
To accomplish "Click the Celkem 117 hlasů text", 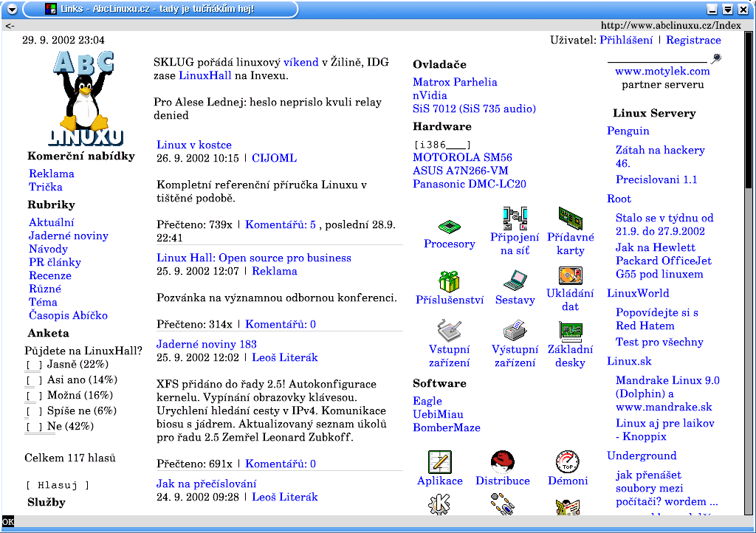I will click(x=70, y=458).
